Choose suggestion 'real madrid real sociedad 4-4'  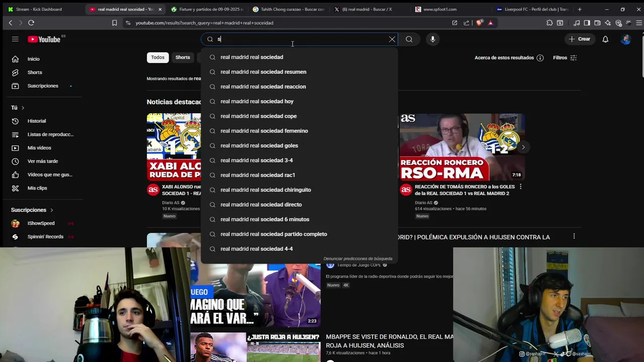299,249
